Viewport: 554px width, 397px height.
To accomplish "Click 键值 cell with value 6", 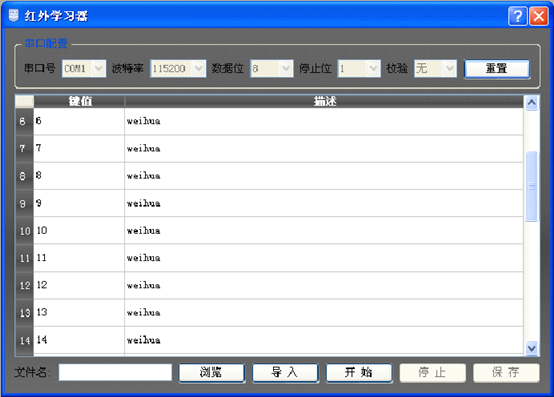I will click(x=79, y=121).
